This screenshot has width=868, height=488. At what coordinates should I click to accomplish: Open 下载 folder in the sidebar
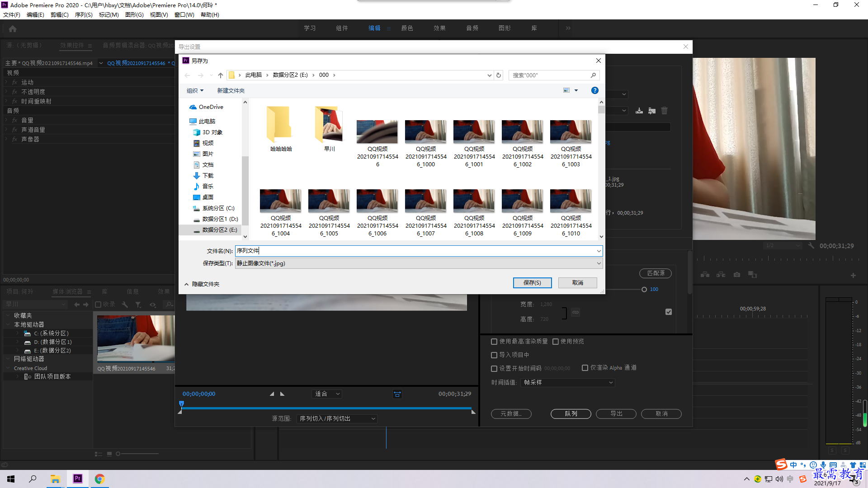point(208,176)
